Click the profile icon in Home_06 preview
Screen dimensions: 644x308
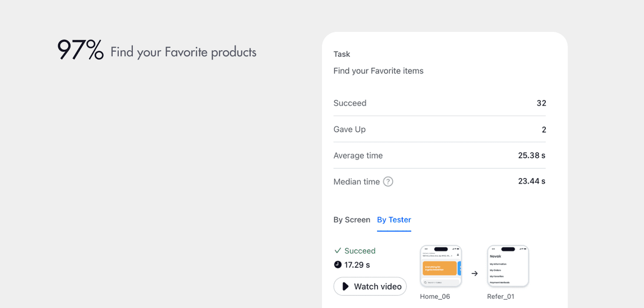point(458,255)
